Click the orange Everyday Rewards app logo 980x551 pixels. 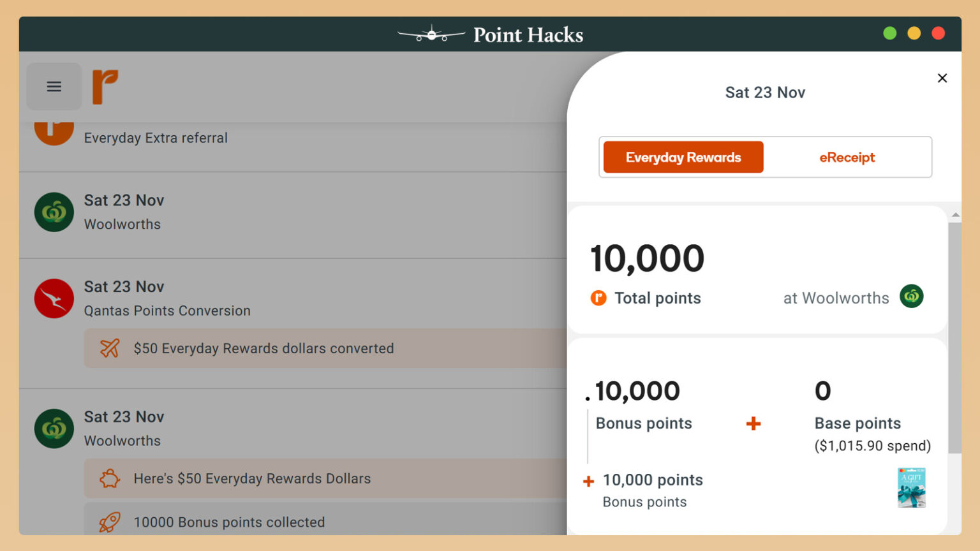point(106,86)
